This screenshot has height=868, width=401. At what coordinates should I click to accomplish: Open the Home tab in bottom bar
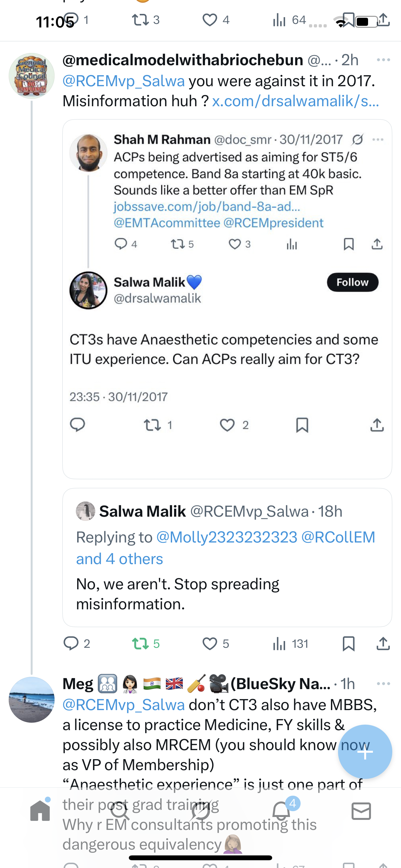tap(40, 811)
